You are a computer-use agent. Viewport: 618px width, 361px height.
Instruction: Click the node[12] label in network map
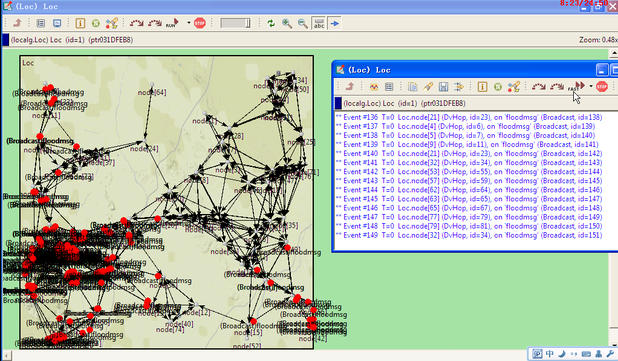(x=196, y=313)
